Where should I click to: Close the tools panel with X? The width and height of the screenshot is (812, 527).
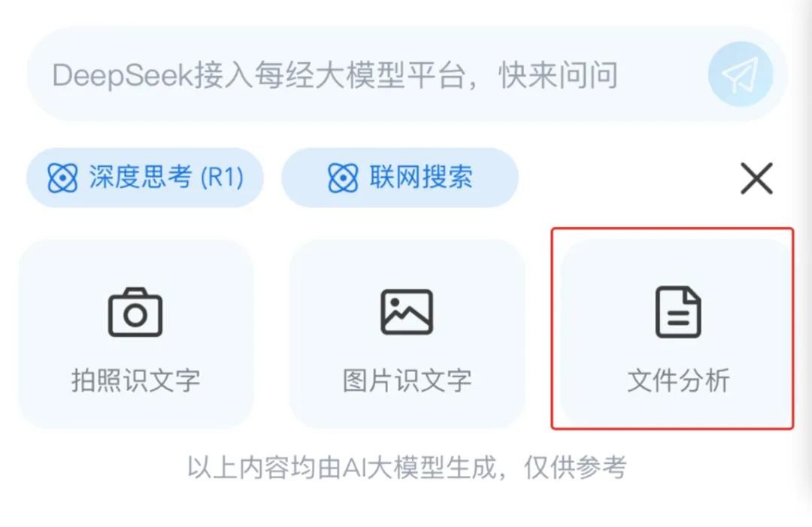click(x=756, y=178)
